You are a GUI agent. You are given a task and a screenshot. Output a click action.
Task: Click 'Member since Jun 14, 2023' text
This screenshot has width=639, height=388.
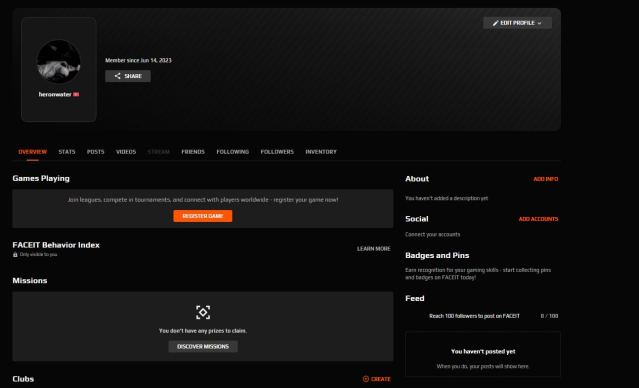point(138,60)
